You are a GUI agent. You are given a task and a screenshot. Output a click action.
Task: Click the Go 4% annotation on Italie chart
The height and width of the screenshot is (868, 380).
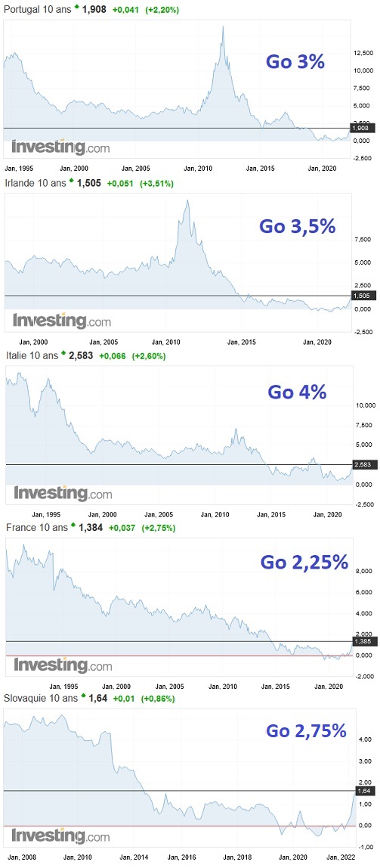[x=296, y=392]
